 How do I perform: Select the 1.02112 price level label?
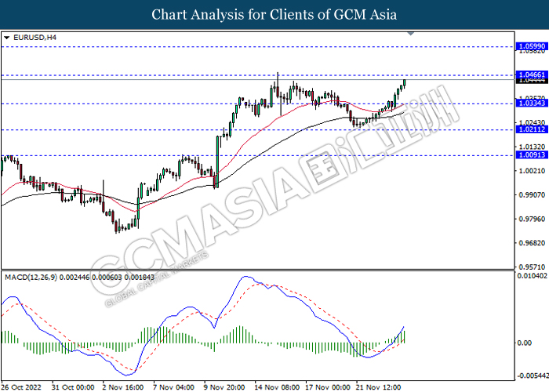(x=532, y=129)
